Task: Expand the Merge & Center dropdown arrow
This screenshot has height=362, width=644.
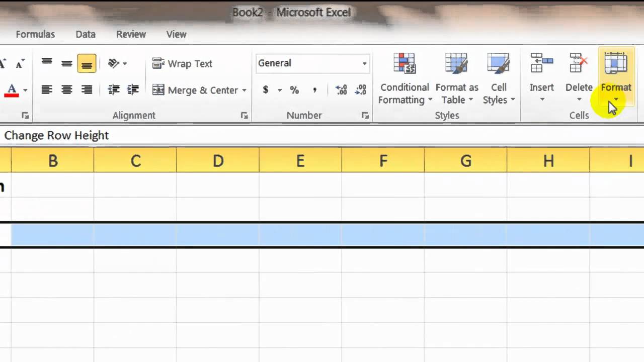Action: click(245, 90)
